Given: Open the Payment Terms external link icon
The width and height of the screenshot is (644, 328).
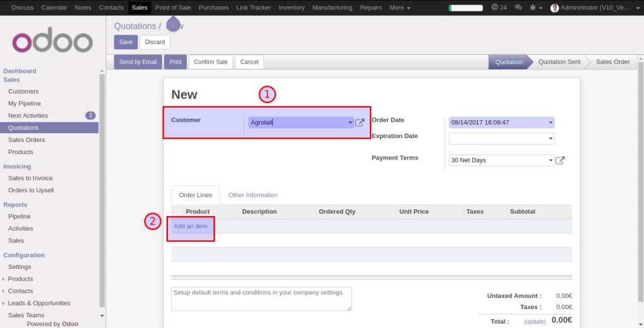Looking at the screenshot, I should tap(560, 161).
